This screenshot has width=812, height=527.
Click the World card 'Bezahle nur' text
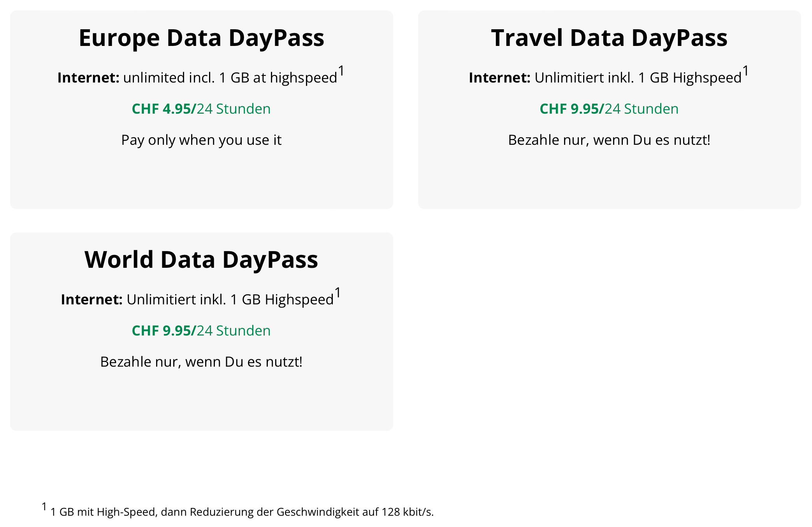point(201,362)
